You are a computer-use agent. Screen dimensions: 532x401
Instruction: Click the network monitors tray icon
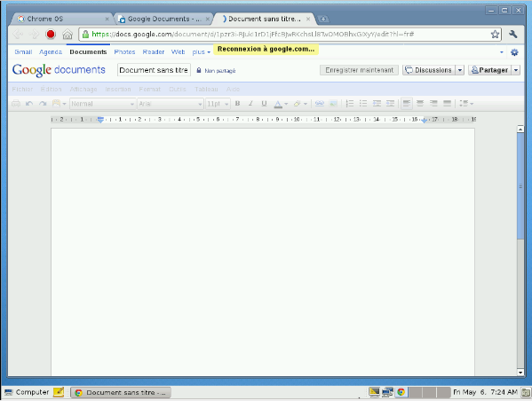pos(387,392)
